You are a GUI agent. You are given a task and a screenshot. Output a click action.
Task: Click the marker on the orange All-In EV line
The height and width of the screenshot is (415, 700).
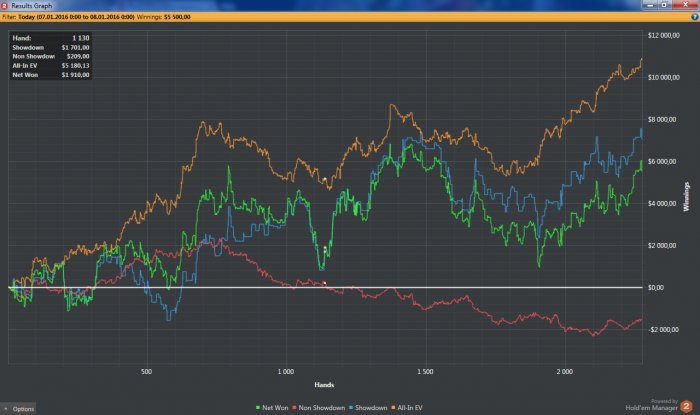click(325, 179)
